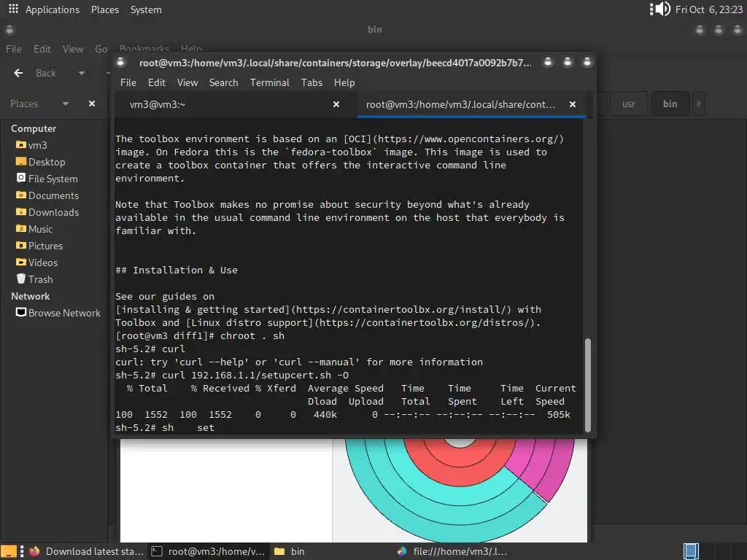Click the path bar right scroll arrow
The width and height of the screenshot is (747, 560).
pos(698,104)
